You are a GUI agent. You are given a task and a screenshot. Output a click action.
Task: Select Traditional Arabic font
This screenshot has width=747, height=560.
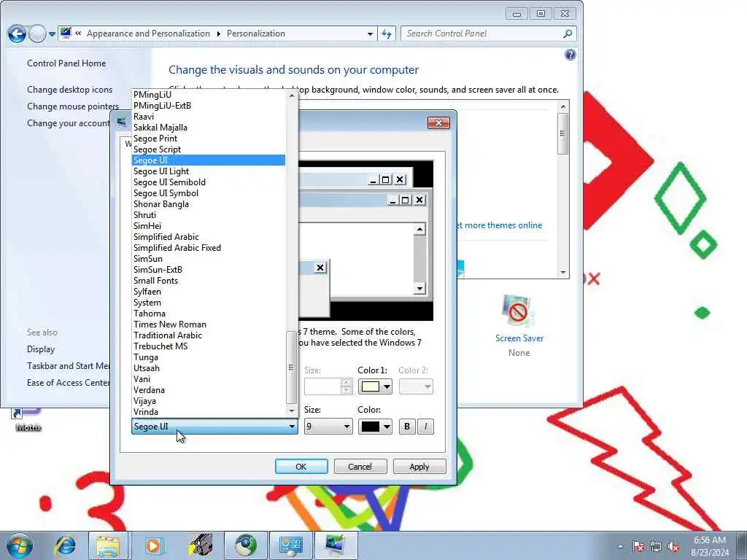[209, 335]
